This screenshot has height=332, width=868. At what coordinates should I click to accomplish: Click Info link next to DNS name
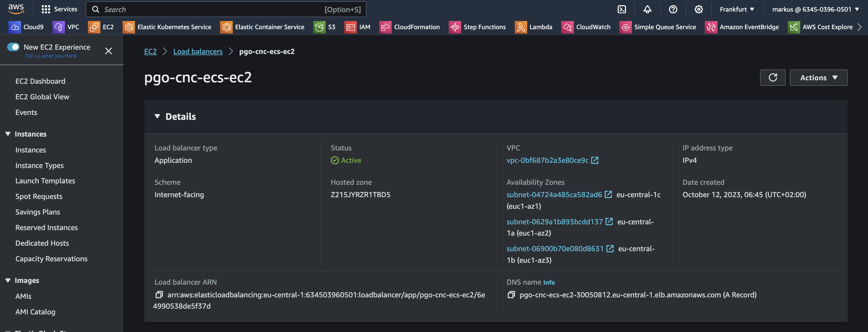click(x=549, y=282)
